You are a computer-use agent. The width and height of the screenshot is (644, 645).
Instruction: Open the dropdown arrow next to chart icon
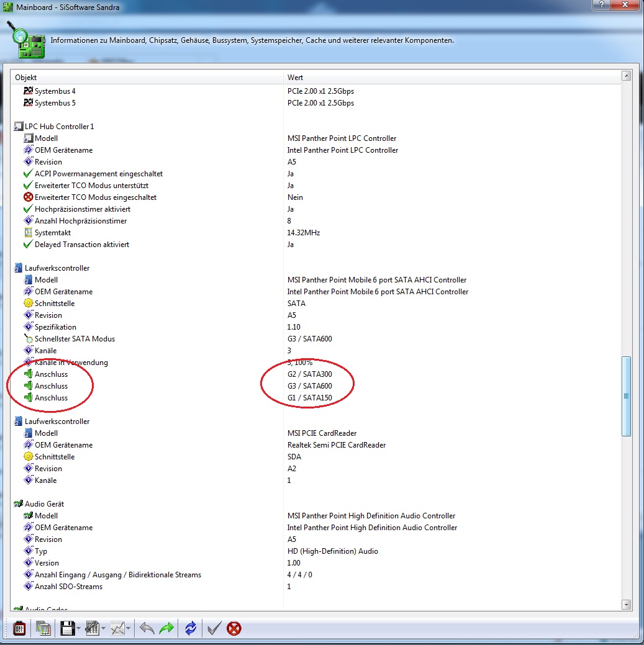coord(129,628)
